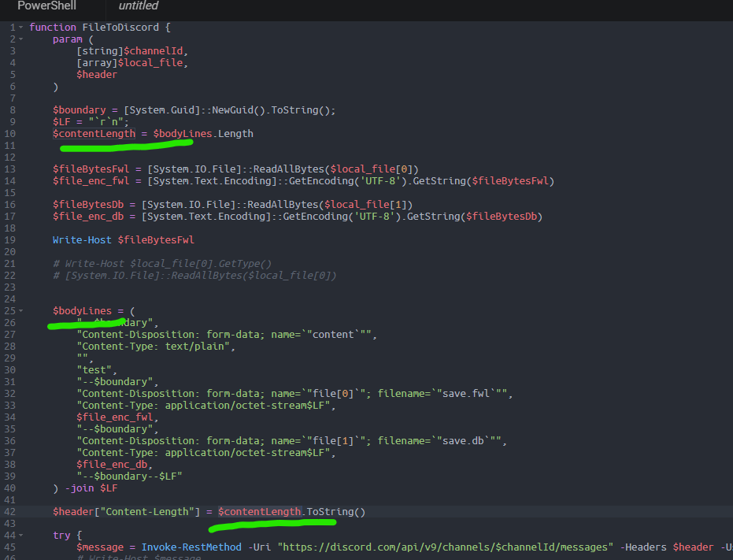Click $file_enc_db declaration on line 17

[88, 217]
